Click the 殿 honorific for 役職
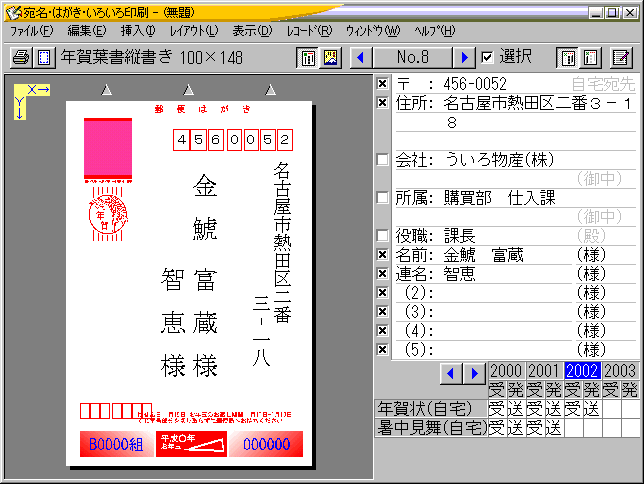The image size is (644, 484). [591, 235]
